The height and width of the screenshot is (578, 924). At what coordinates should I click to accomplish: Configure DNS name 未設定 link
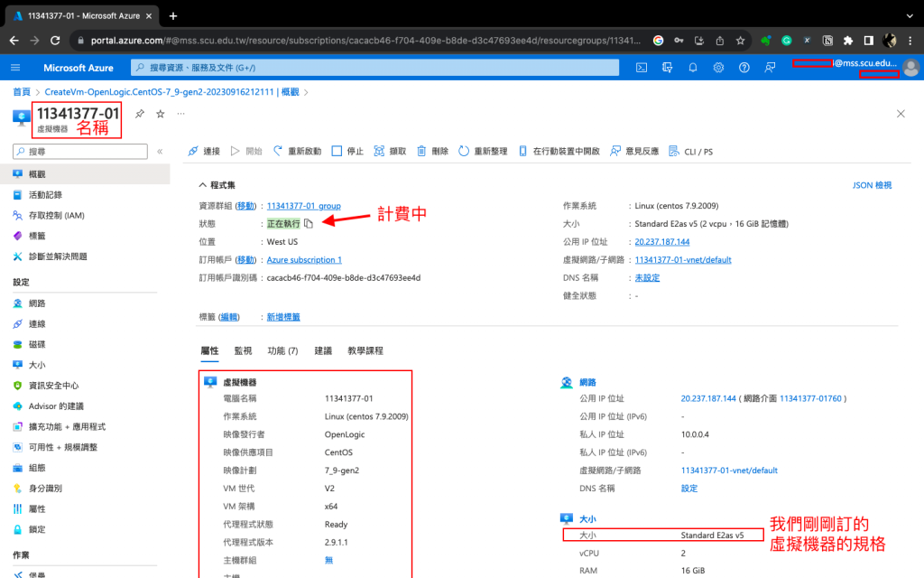pyautogui.click(x=647, y=278)
